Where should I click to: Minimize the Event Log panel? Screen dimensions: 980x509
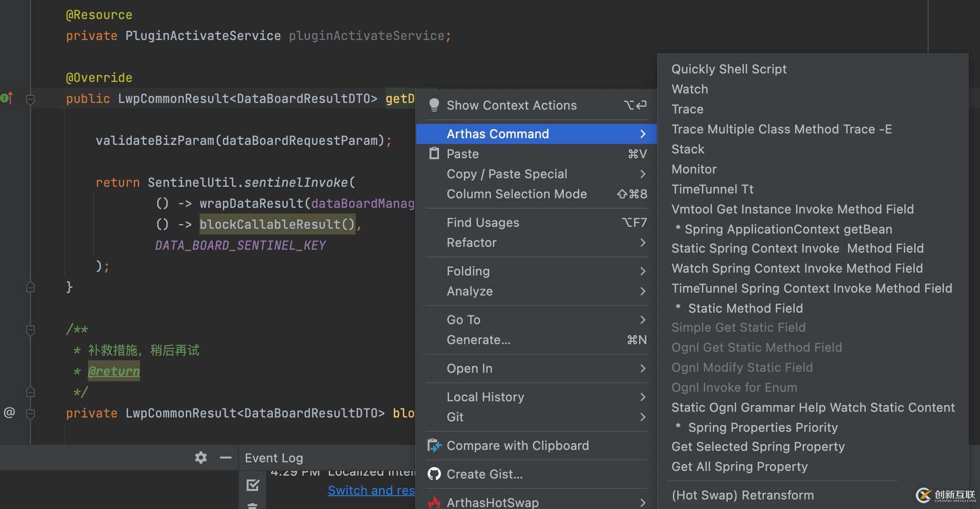[x=226, y=458]
